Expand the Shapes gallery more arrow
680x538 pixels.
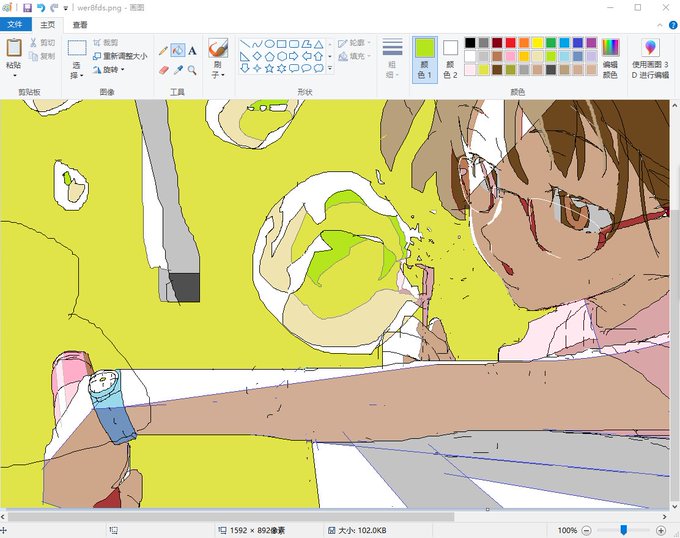pos(330,68)
